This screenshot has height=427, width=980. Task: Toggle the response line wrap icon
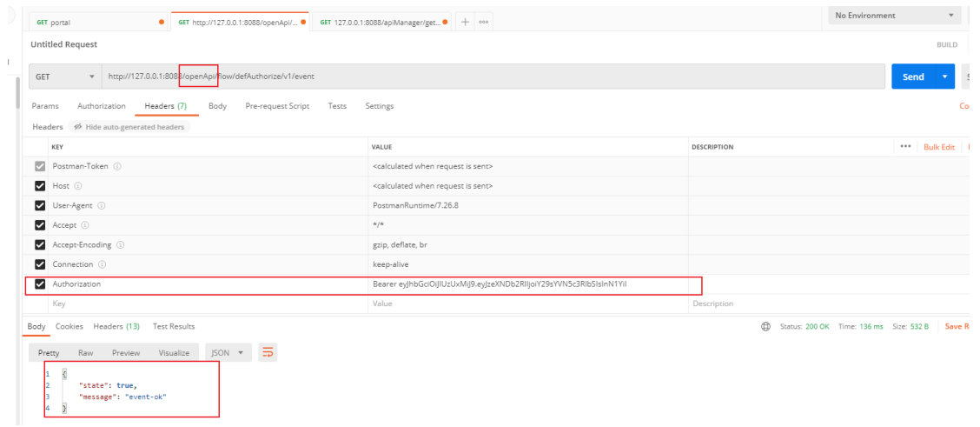(x=268, y=352)
